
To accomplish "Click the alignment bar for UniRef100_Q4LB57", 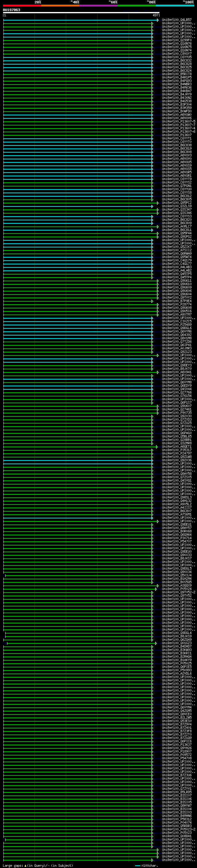I will click(81, 20).
